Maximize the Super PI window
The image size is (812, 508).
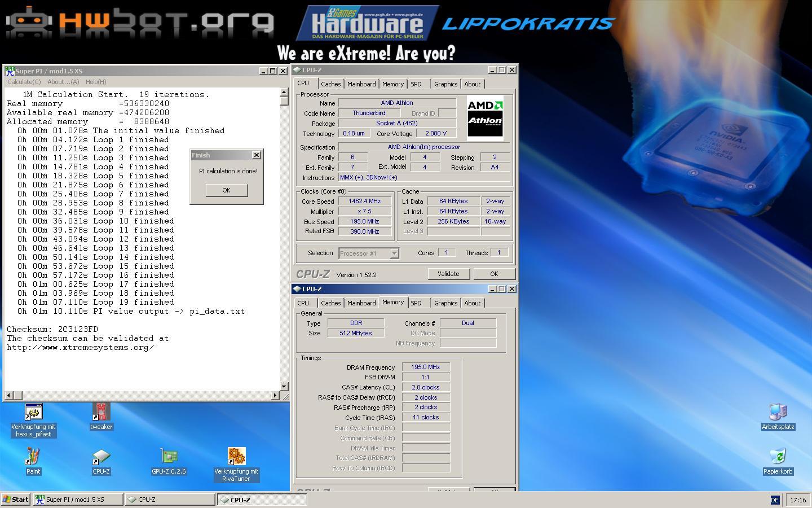click(x=273, y=71)
